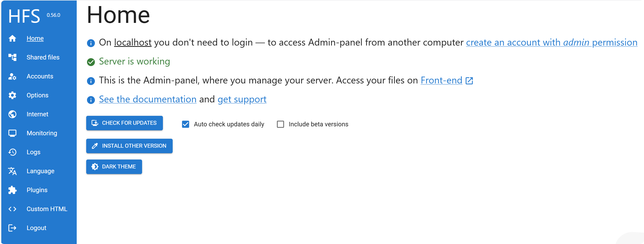Click the Options gear icon
This screenshot has height=244, width=644.
pos(12,95)
